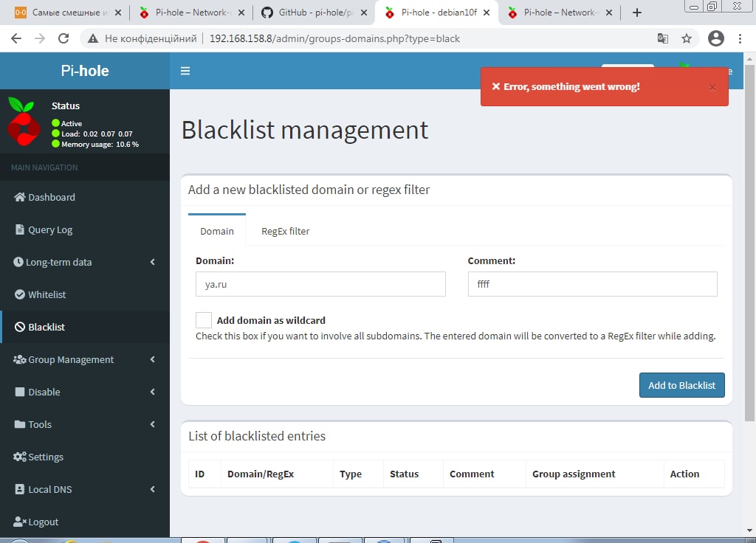Open a new browser tab
This screenshot has width=756, height=543.
coord(637,13)
